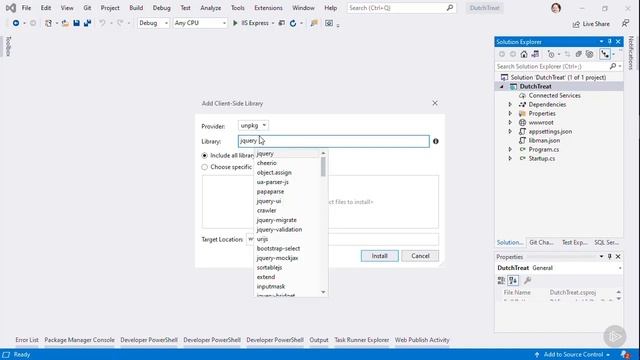Switch to the Git Changes tab
The image size is (640, 360).
point(541,242)
